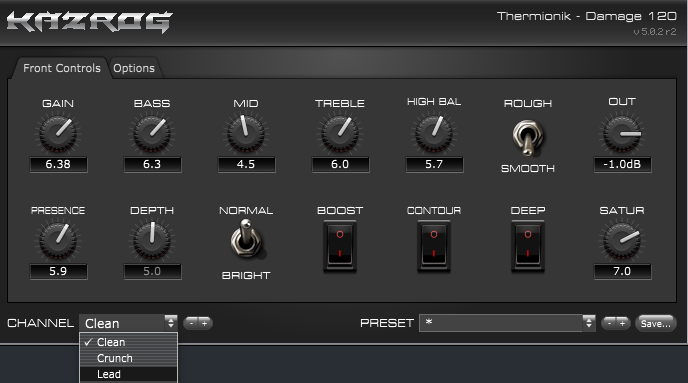The width and height of the screenshot is (688, 383).
Task: Click the channel plus button
Action: tap(204, 323)
